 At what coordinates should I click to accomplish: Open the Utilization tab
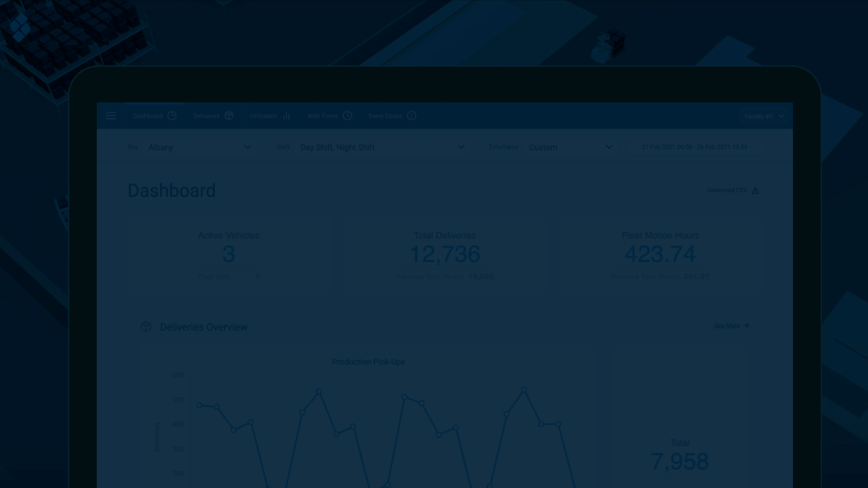coord(270,116)
